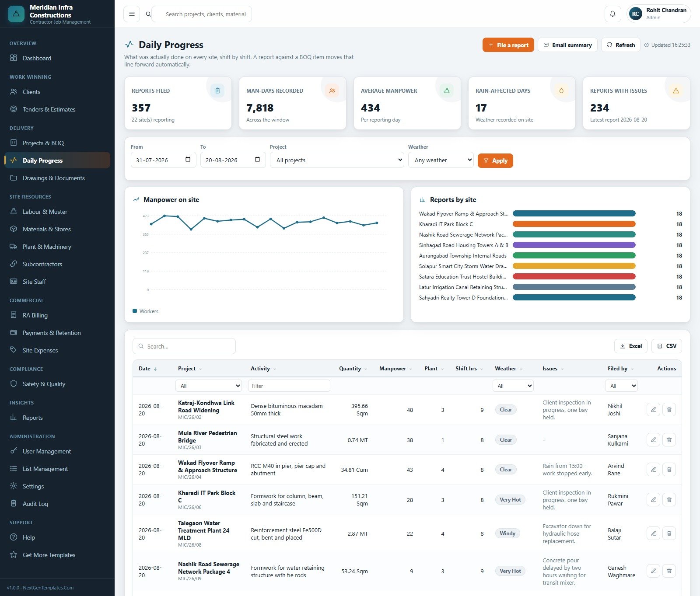700x596 pixels.
Task: Edit the Talegaon Water Treatment Plant report
Action: click(x=653, y=533)
